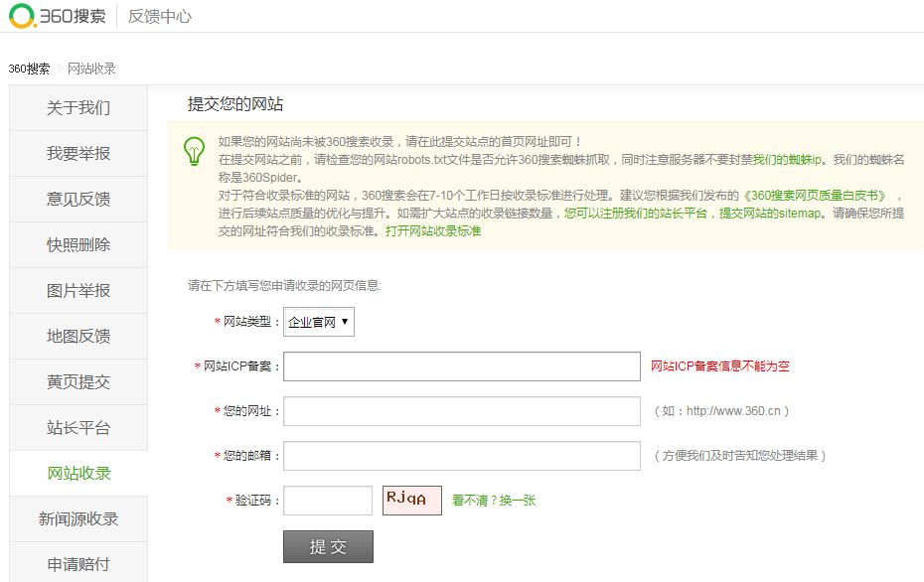Click the lightbulb tip icon

click(195, 151)
